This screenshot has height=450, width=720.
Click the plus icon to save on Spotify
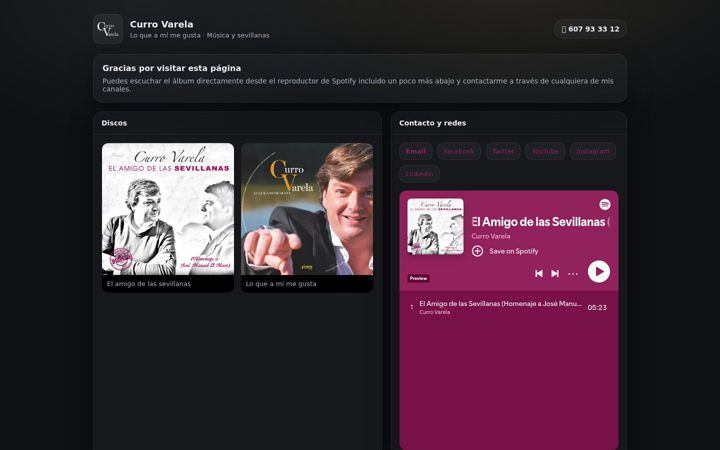pyautogui.click(x=478, y=251)
